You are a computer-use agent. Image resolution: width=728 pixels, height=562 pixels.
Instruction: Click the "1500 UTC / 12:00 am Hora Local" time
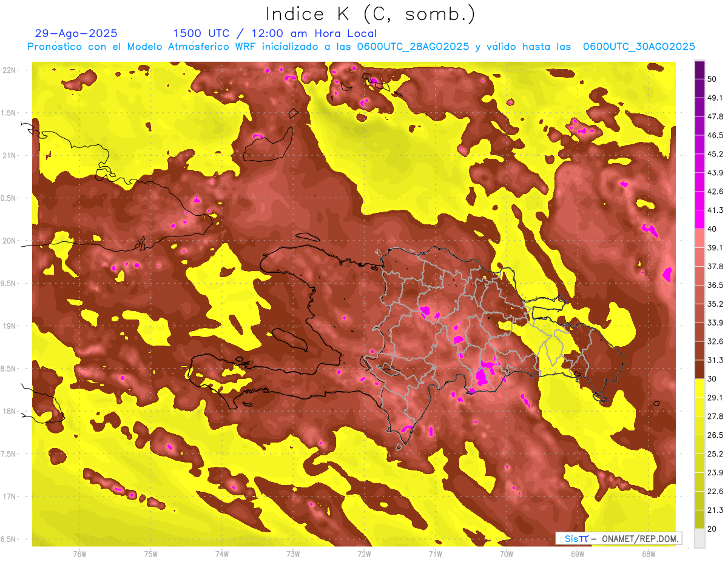click(275, 33)
